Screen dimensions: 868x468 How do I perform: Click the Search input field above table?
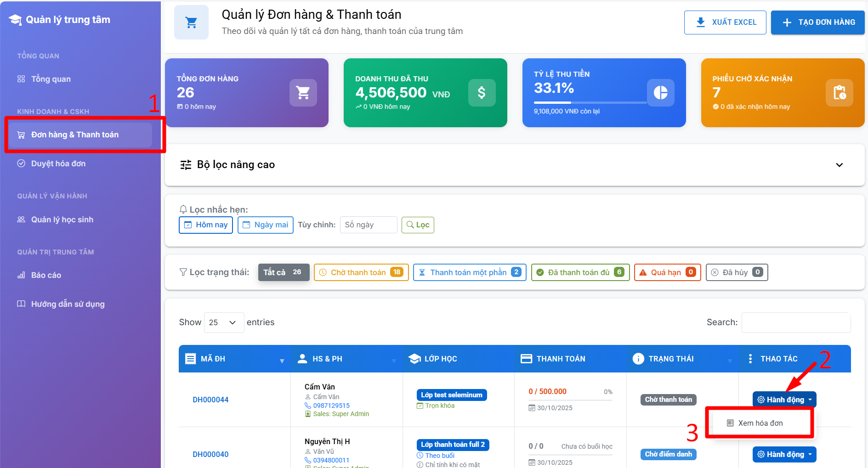795,322
